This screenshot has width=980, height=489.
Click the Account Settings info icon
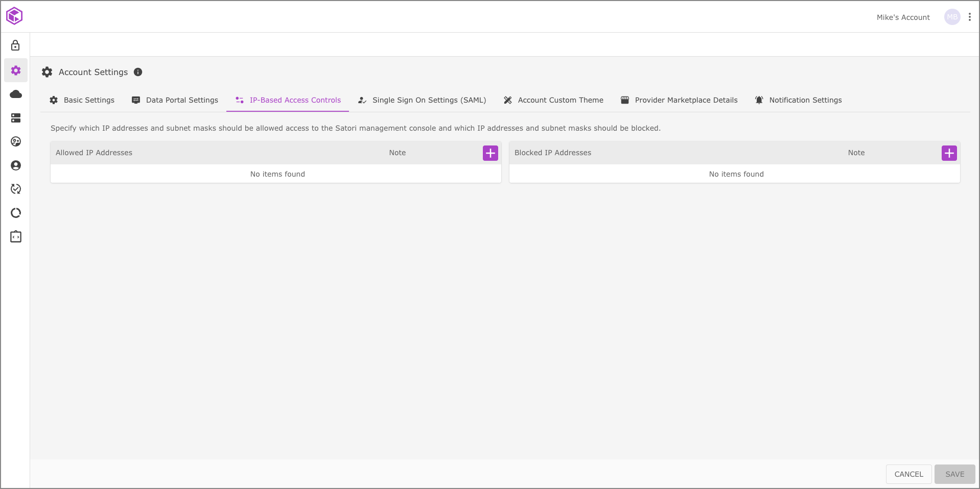click(138, 72)
